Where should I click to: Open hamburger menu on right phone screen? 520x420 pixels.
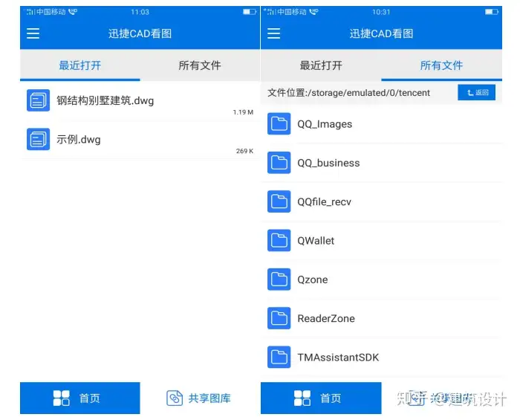pyautogui.click(x=274, y=33)
